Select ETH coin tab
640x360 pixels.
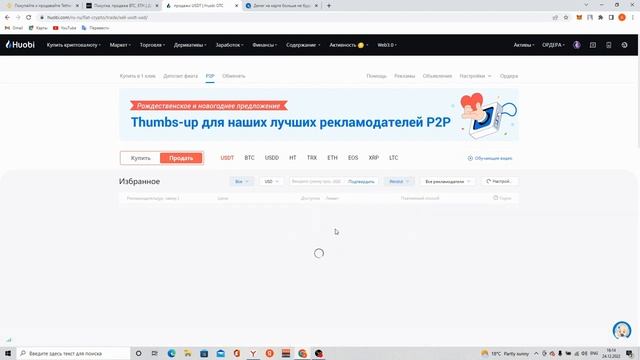point(332,158)
